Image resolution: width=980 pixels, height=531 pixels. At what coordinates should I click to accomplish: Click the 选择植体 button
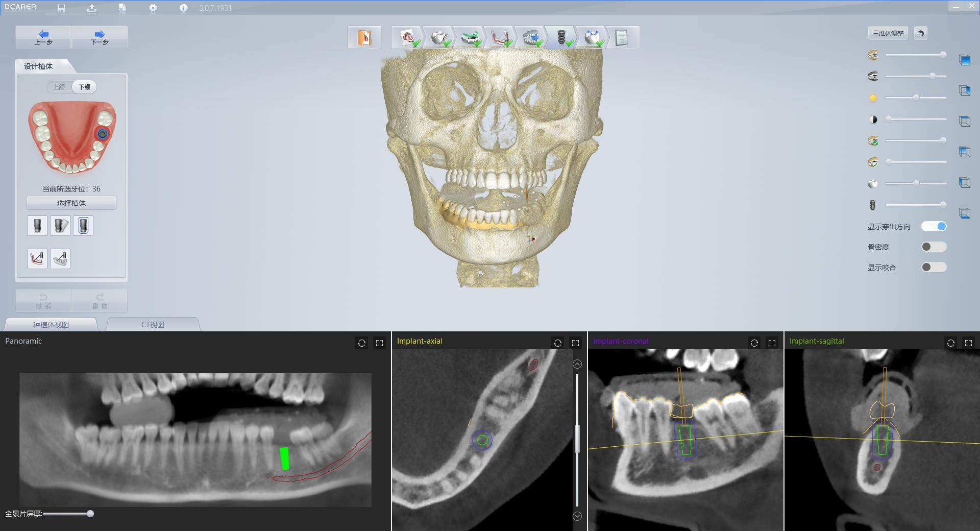71,203
